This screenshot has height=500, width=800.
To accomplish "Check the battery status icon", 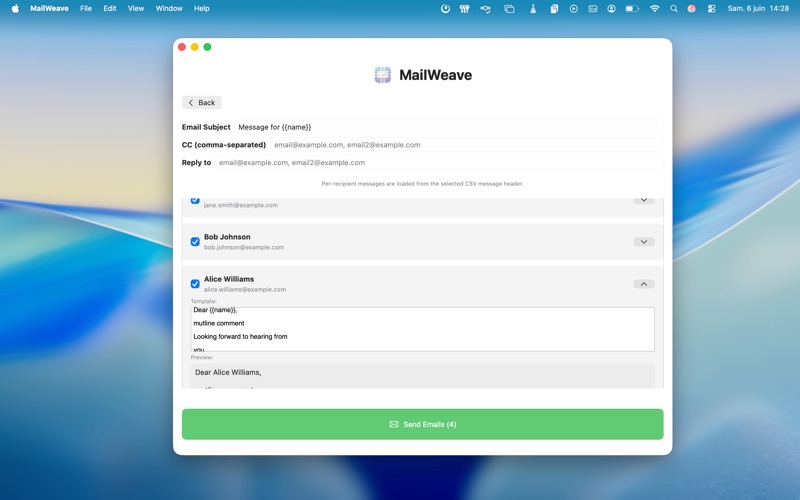I will 632,8.
